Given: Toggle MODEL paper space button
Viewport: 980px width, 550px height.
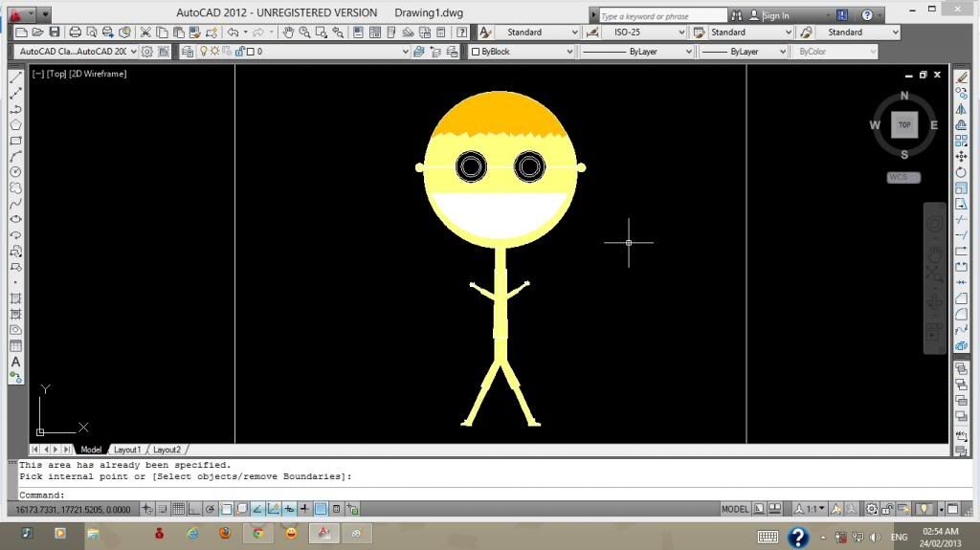Looking at the screenshot, I should tap(735, 510).
